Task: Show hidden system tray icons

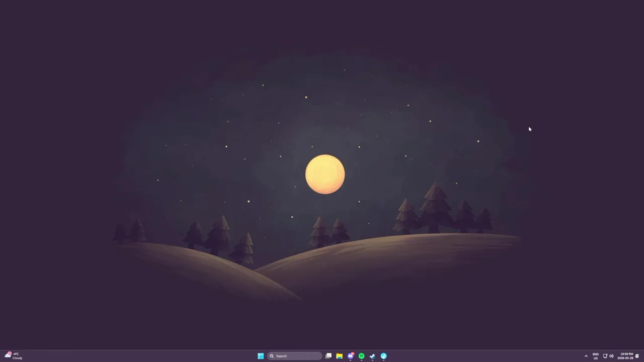Action: [586, 356]
